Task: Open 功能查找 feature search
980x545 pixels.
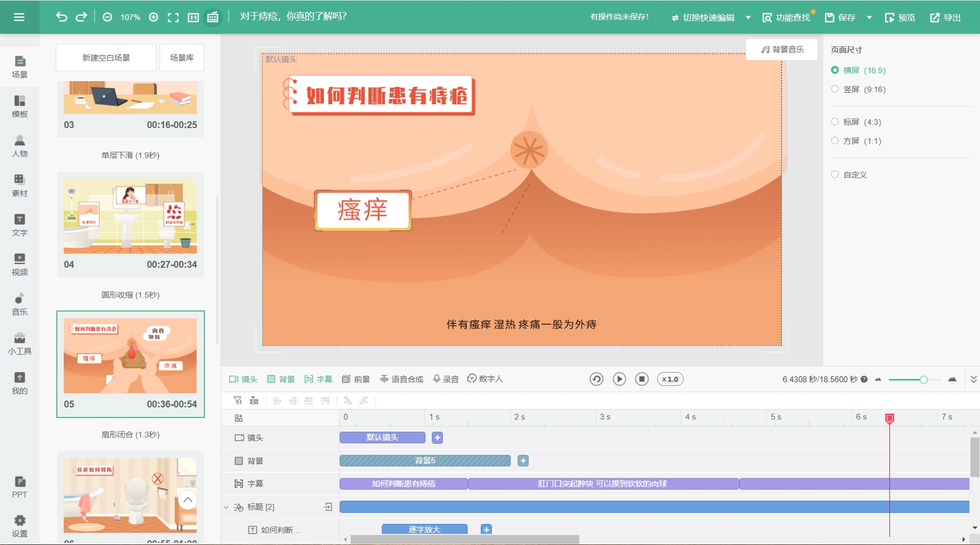Action: (786, 17)
